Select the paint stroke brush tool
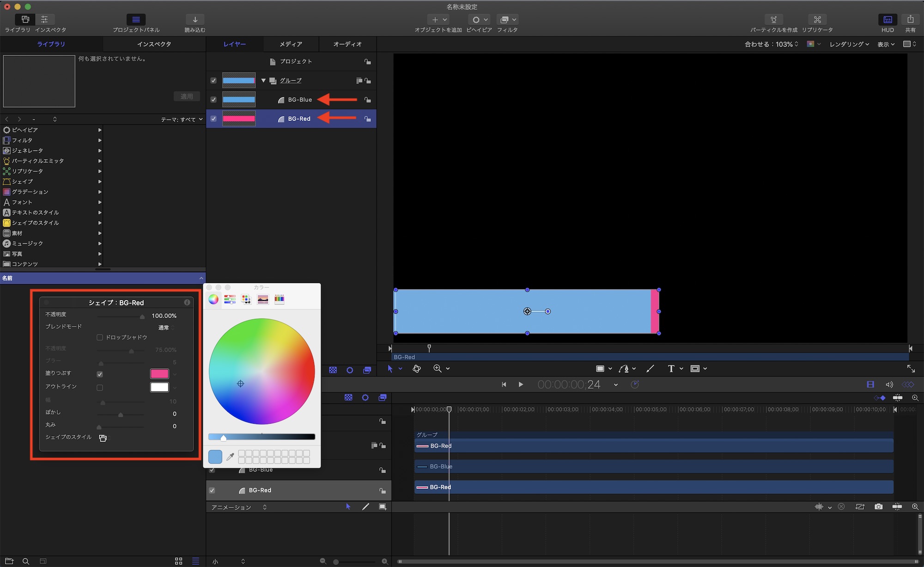This screenshot has height=567, width=924. pyautogui.click(x=650, y=369)
